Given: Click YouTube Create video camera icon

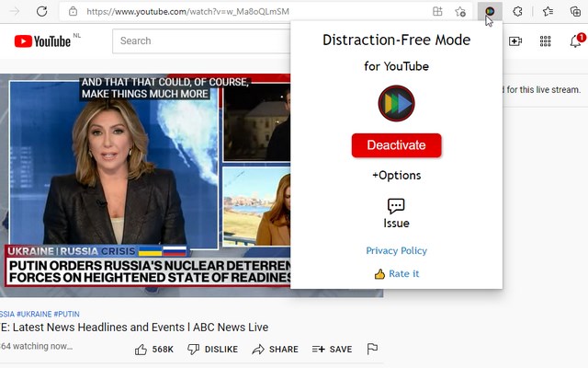Looking at the screenshot, I should (515, 40).
